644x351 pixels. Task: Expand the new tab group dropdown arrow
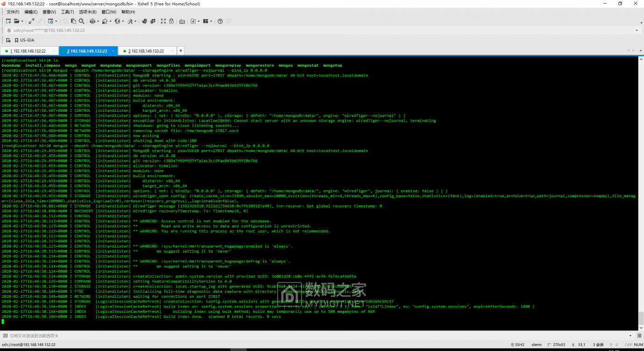click(x=199, y=21)
